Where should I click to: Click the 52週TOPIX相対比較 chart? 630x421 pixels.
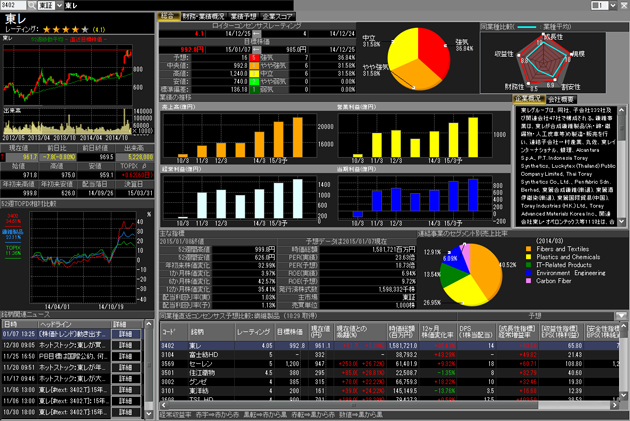83,257
